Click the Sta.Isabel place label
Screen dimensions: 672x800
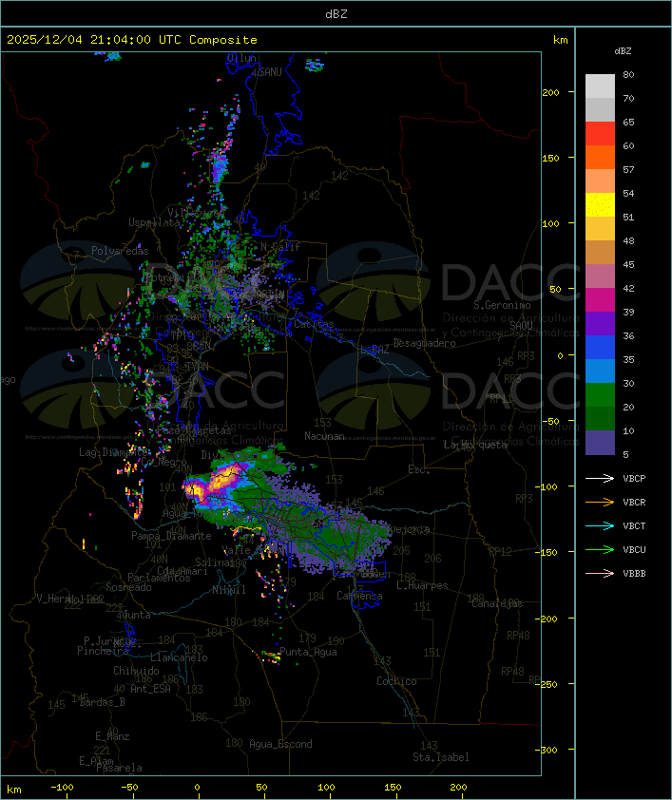point(441,757)
